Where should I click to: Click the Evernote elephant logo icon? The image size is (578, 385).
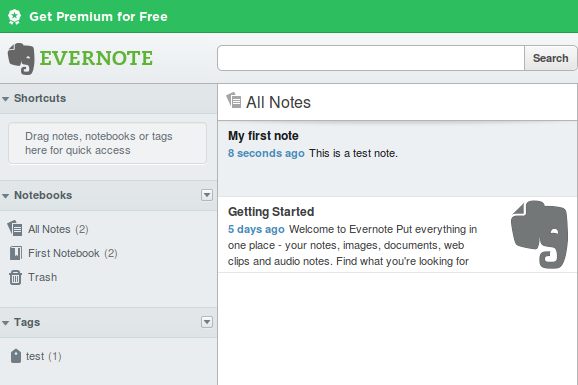21,59
